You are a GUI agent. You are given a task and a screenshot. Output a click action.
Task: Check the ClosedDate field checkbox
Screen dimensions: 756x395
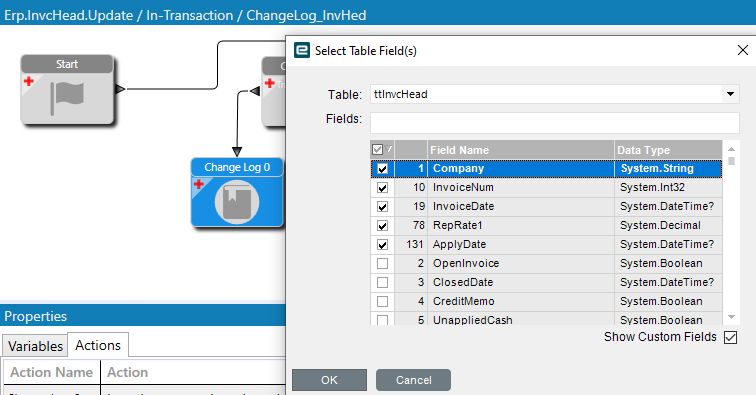(x=382, y=283)
